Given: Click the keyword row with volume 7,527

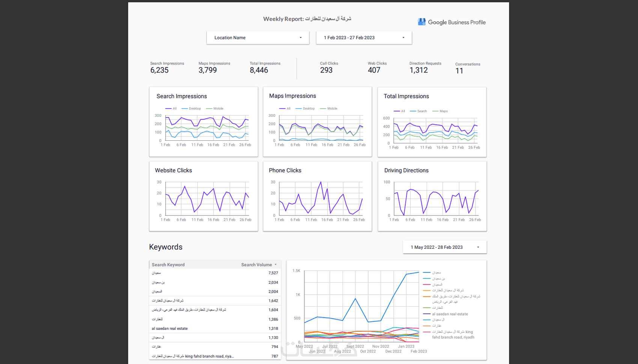Looking at the screenshot, I should 215,273.
